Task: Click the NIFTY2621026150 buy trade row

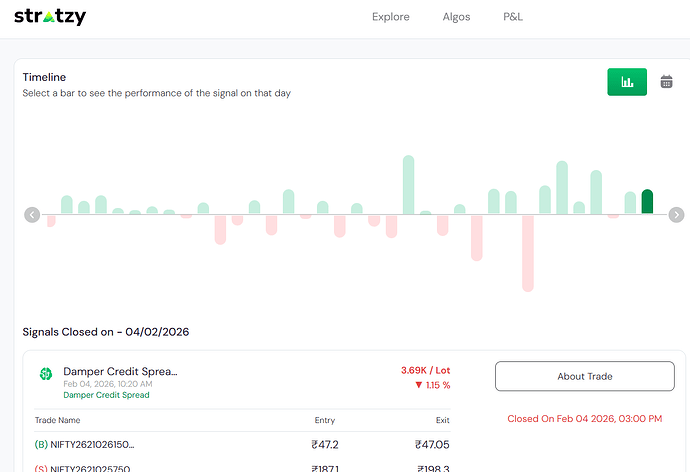Action: [85, 444]
